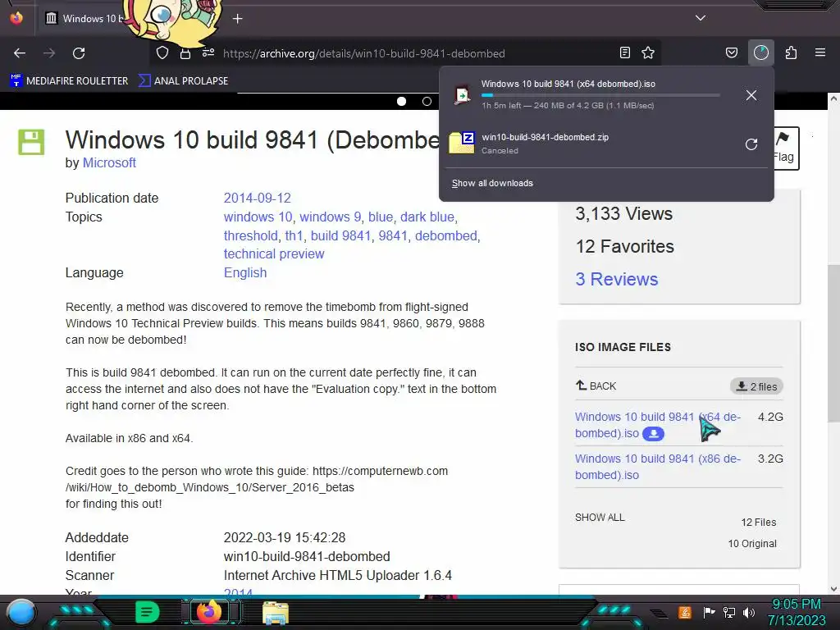Screen dimensions: 840x630
Task: Download Windows 10 build 9841 x86 debombed.iso
Action: click(x=658, y=467)
